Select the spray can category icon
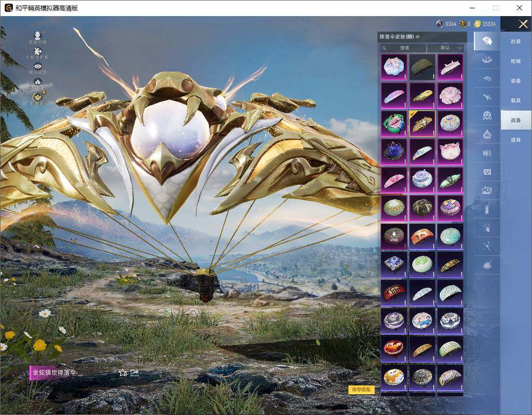This screenshot has width=532, height=415. point(487,210)
